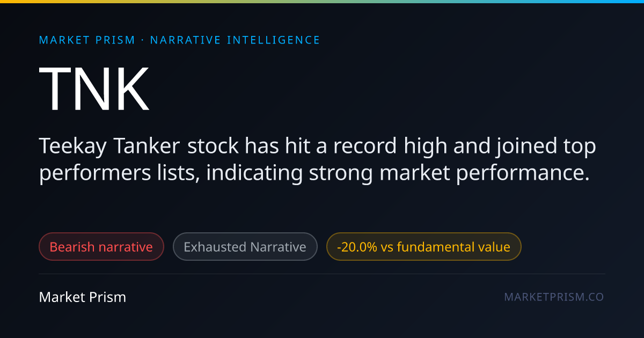Click the yellow -20.0% vs fundamental value badge
The height and width of the screenshot is (338, 644).
[x=423, y=247]
